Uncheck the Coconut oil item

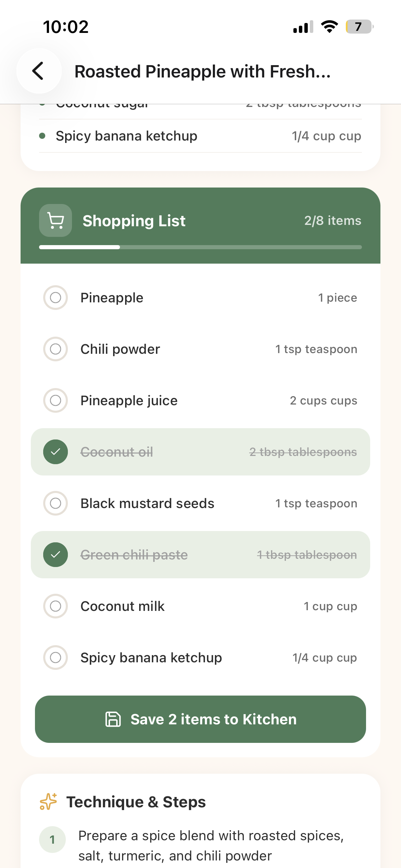coord(56,452)
